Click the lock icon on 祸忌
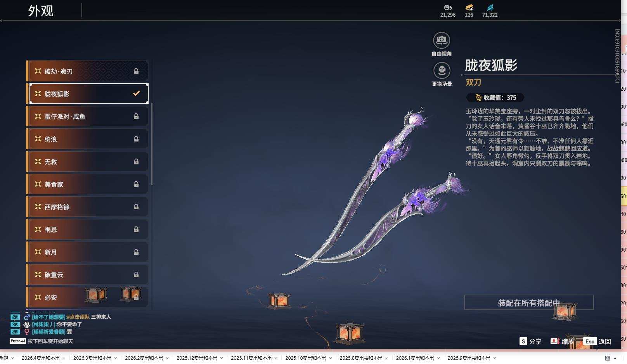 [136, 229]
